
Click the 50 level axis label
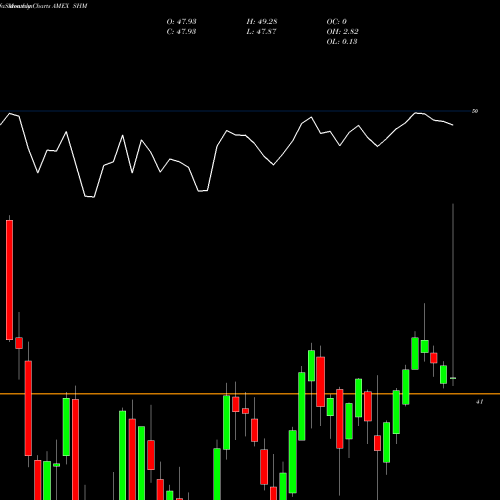(x=475, y=111)
